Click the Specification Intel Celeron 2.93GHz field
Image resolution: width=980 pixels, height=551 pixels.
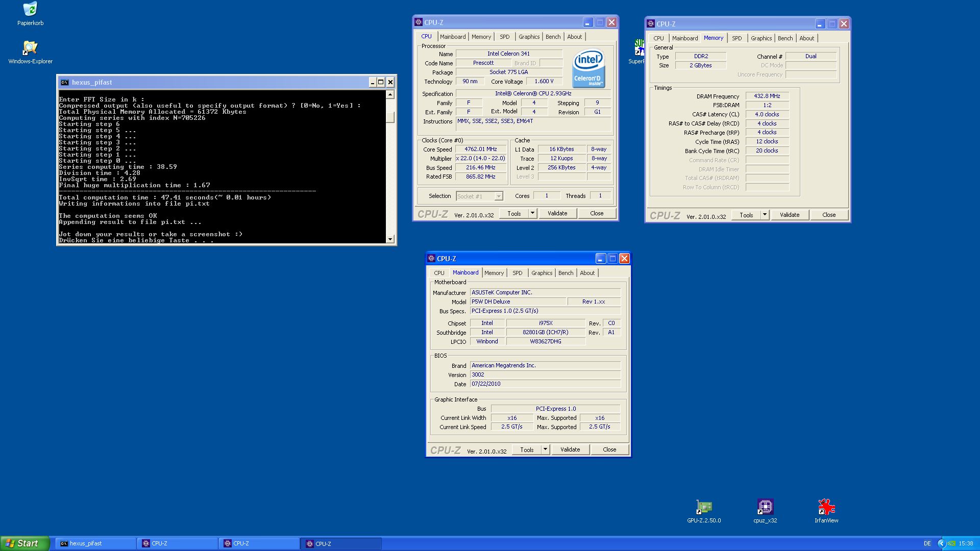533,93
